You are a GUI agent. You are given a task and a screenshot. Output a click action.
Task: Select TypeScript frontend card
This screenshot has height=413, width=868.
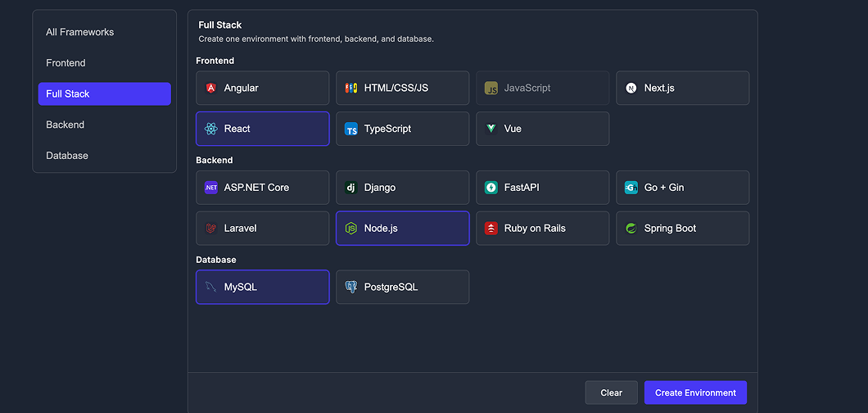[x=402, y=129]
